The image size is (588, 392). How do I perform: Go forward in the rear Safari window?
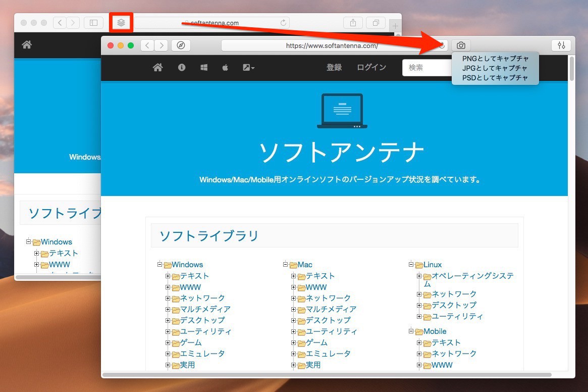(73, 23)
